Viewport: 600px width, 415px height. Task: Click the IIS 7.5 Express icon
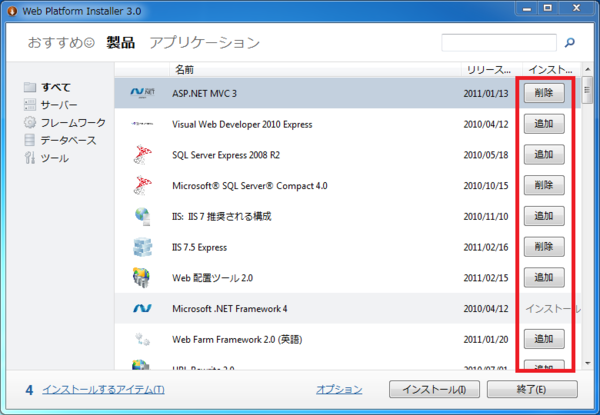tap(142, 247)
